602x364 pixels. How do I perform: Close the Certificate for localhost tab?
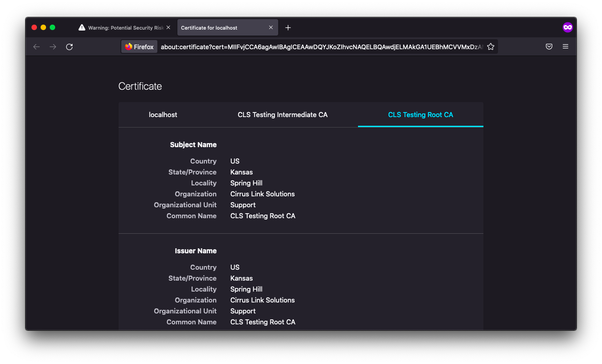coord(271,28)
